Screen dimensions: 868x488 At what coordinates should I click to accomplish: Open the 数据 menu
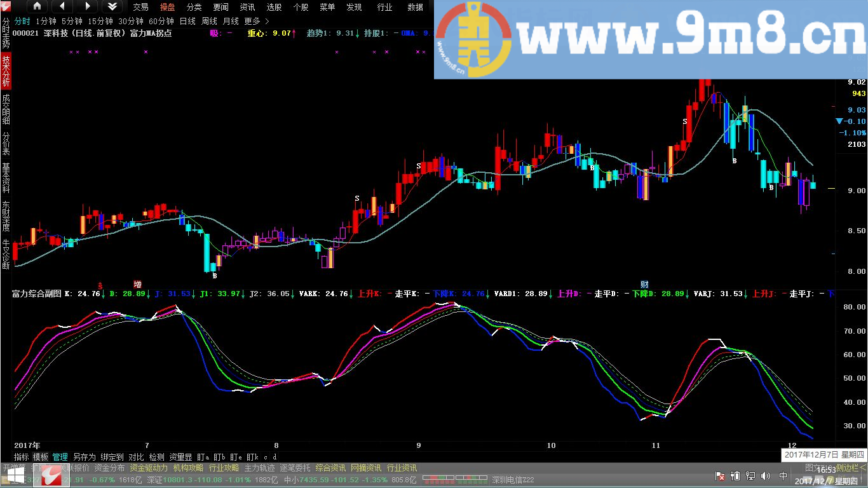pos(415,7)
